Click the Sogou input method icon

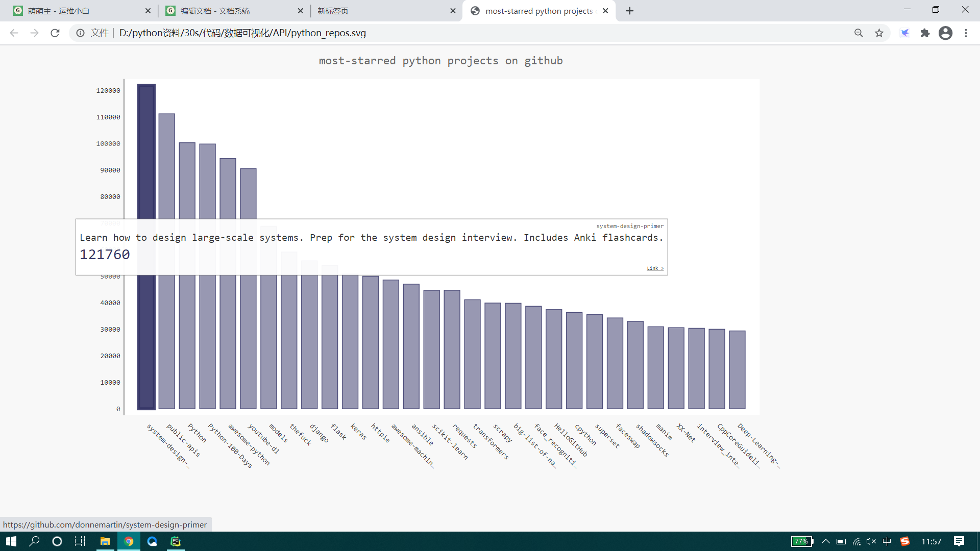905,541
